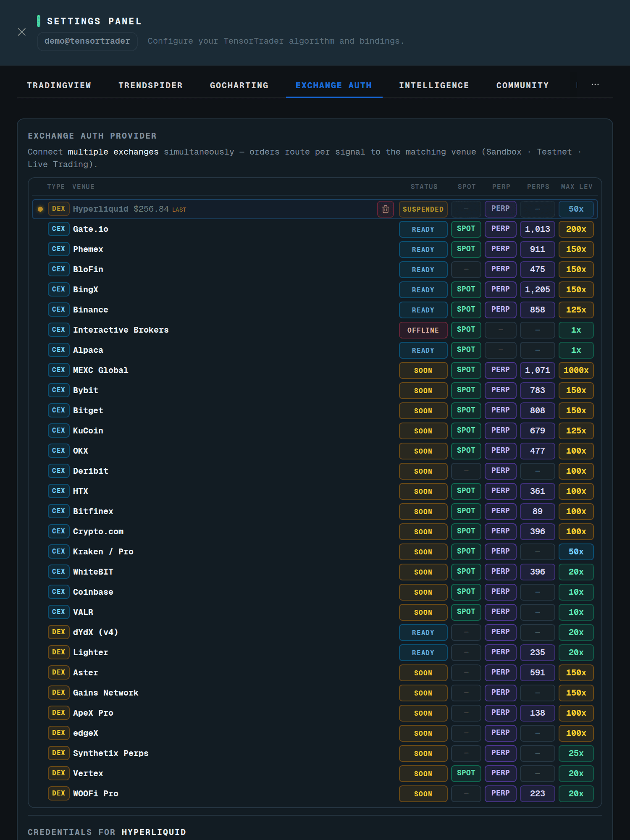Select the Binance venue
630x840 pixels.
coord(315,310)
